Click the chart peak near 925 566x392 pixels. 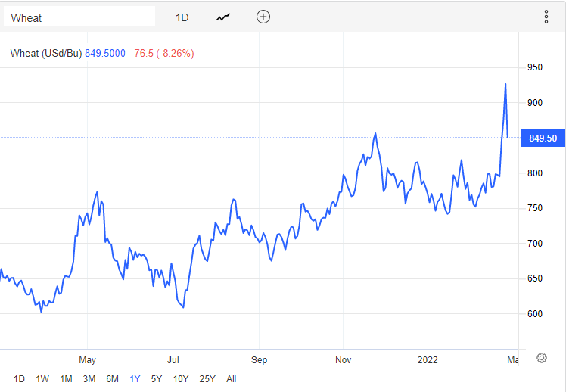(505, 84)
